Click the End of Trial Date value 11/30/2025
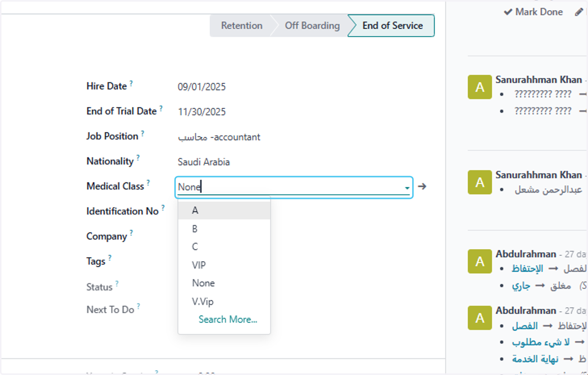Viewport: 588px width, 375px height. (x=202, y=112)
